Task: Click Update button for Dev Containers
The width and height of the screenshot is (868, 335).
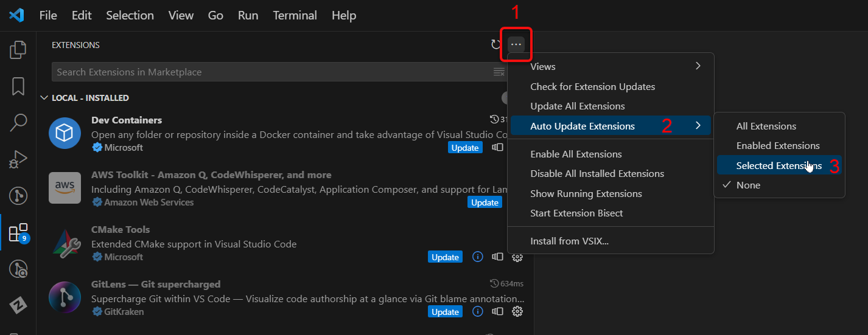Action: pos(465,148)
